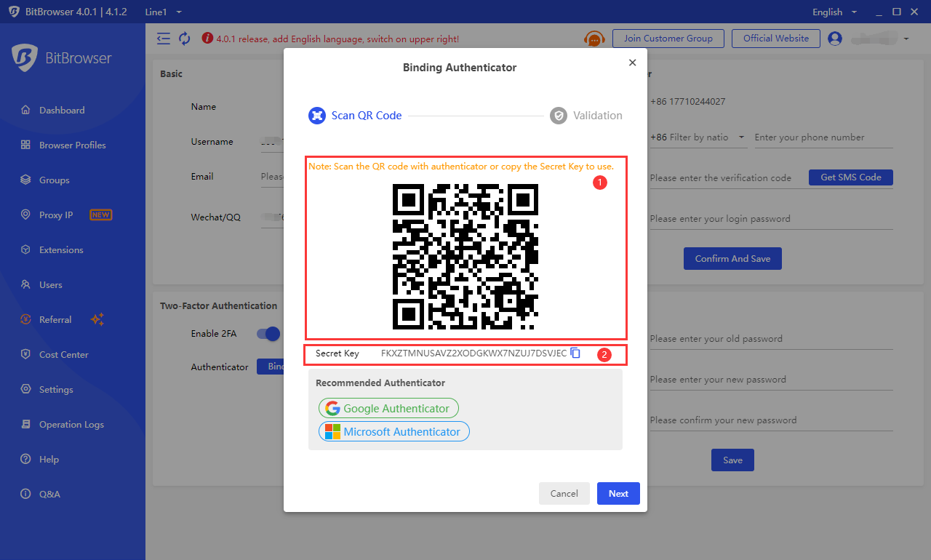Open the Referral page
Viewport: 931px width, 560px height.
(55, 319)
